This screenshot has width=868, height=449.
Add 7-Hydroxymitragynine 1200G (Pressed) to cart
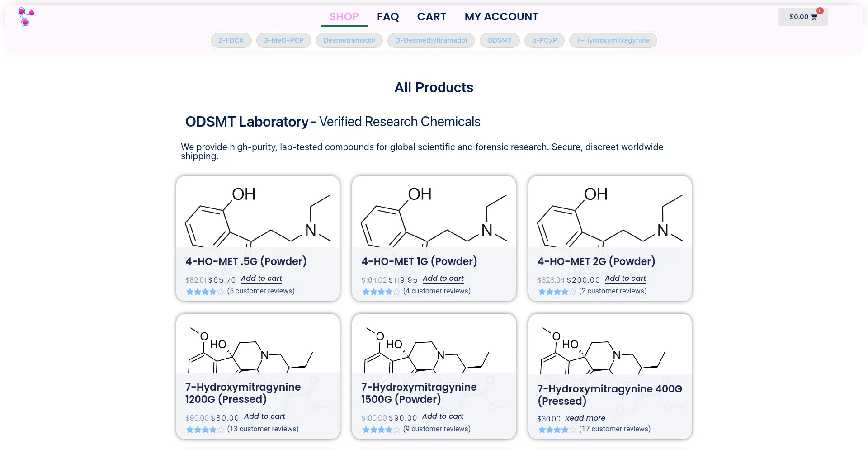(264, 416)
